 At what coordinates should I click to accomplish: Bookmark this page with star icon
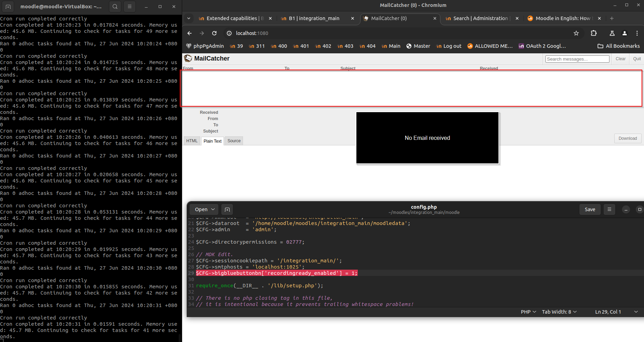point(576,33)
